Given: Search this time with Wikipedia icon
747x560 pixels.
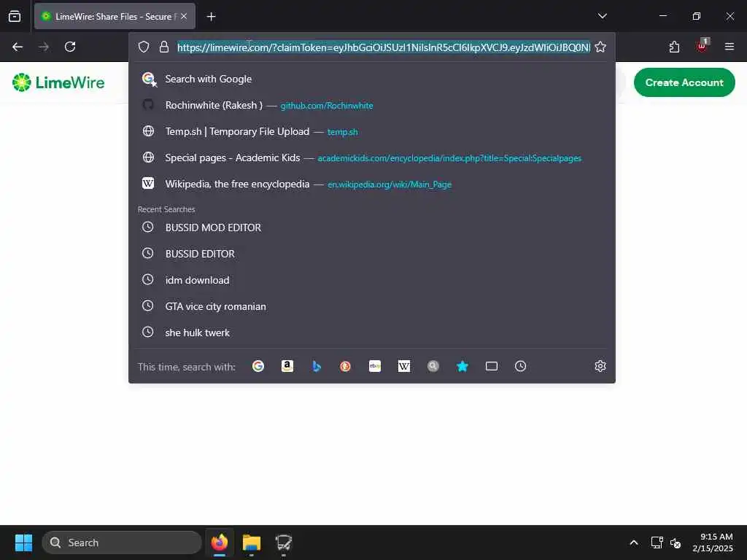Looking at the screenshot, I should [x=404, y=366].
